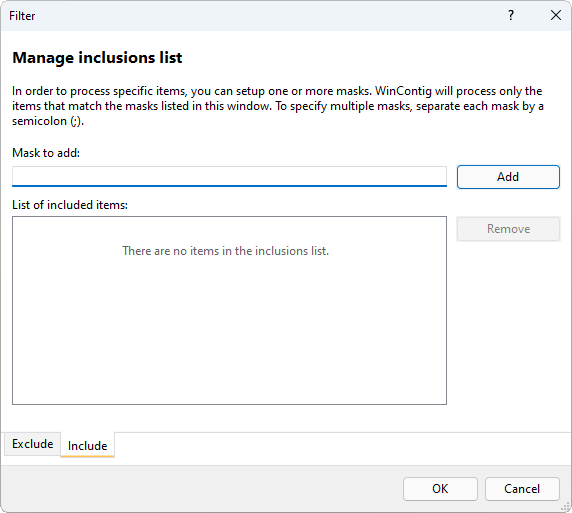
Task: Click the Manage inclusions list heading
Action: (x=97, y=58)
